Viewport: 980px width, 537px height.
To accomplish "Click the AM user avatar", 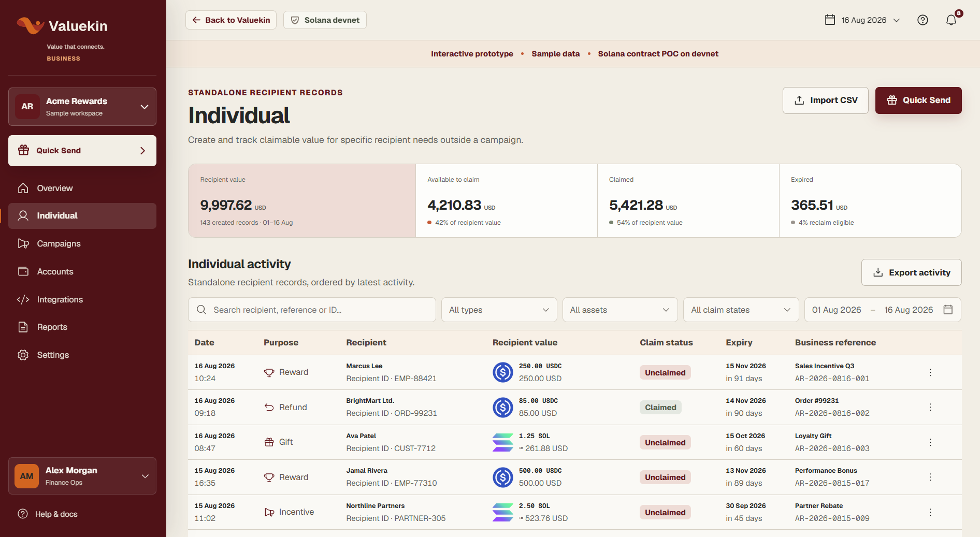I will 27,476.
